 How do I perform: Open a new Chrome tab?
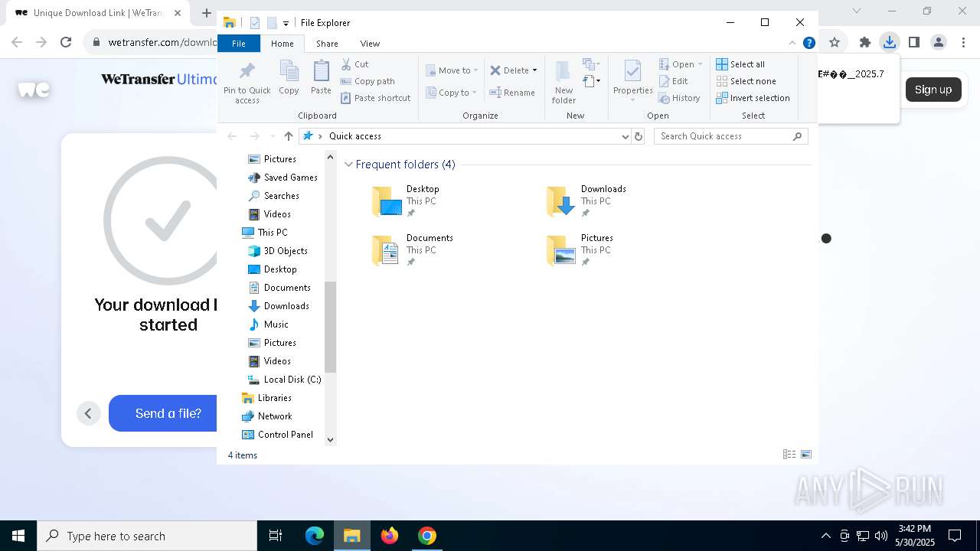(207, 13)
